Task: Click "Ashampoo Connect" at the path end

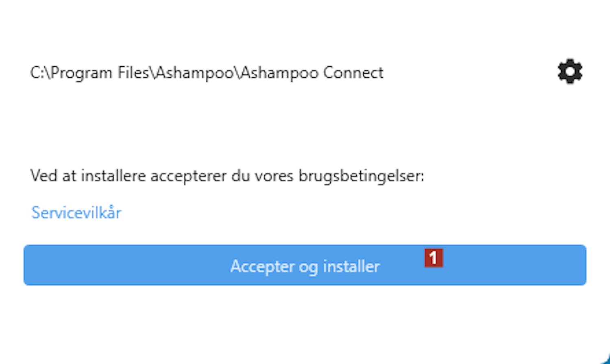Action: pyautogui.click(x=312, y=73)
